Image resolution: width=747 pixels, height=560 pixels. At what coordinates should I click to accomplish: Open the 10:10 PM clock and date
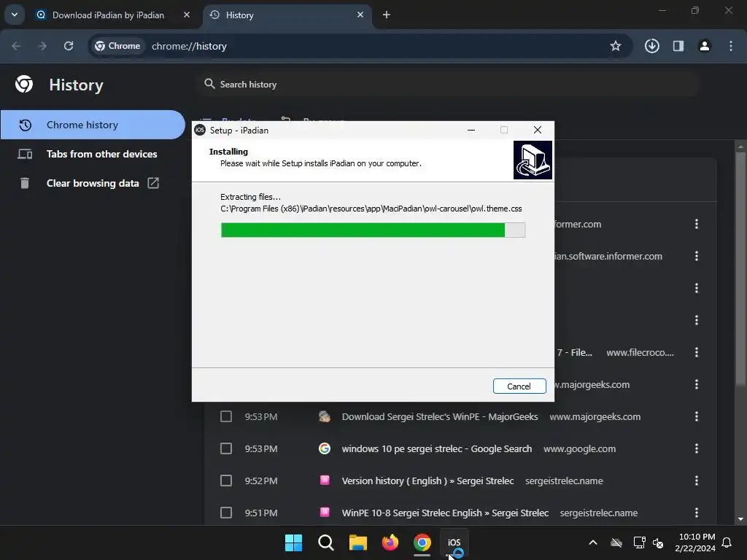695,542
